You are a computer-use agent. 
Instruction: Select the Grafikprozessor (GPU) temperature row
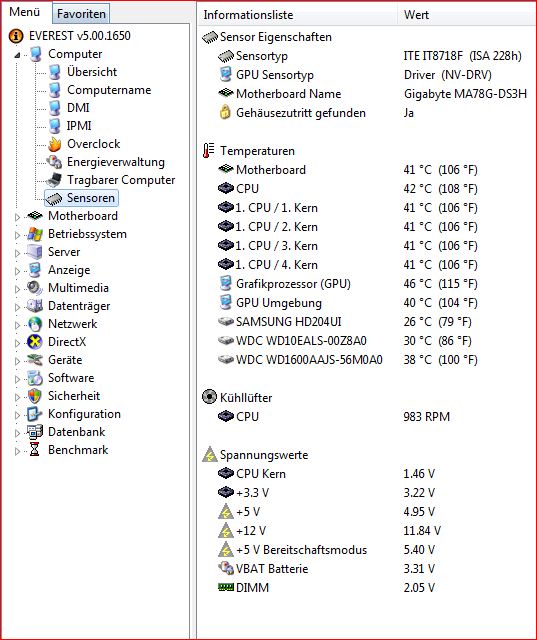(366, 284)
